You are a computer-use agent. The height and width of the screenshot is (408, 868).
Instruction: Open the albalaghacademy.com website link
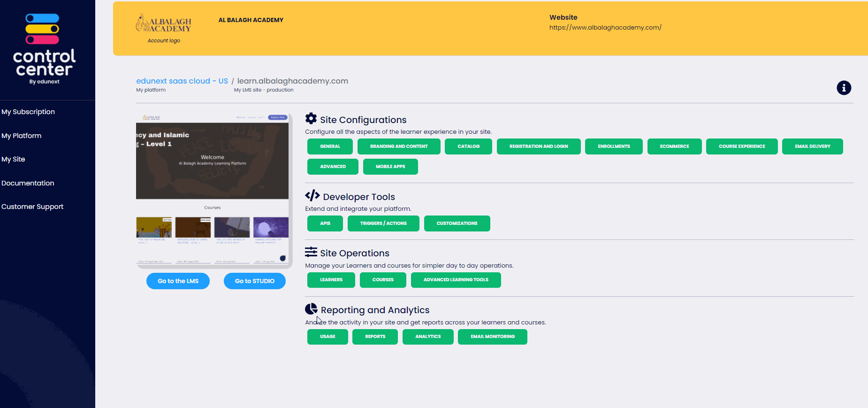(605, 28)
